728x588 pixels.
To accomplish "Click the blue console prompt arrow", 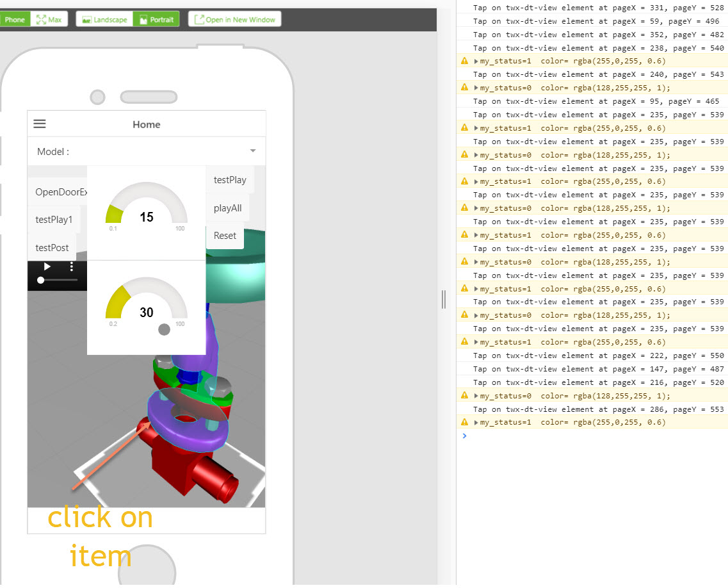I will click(464, 436).
